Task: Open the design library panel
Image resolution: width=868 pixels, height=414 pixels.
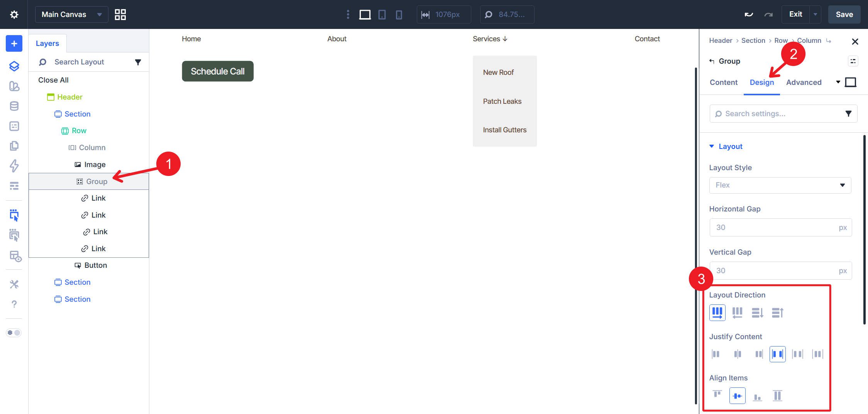Action: [14, 87]
